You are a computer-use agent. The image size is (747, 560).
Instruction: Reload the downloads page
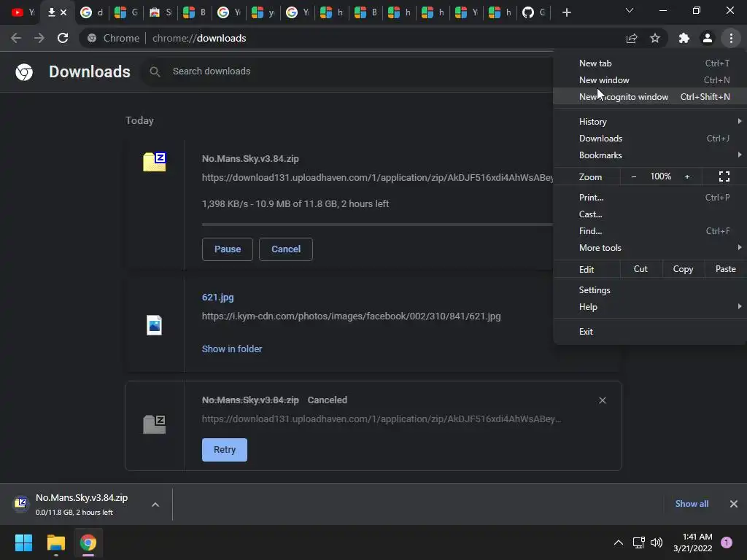point(63,38)
